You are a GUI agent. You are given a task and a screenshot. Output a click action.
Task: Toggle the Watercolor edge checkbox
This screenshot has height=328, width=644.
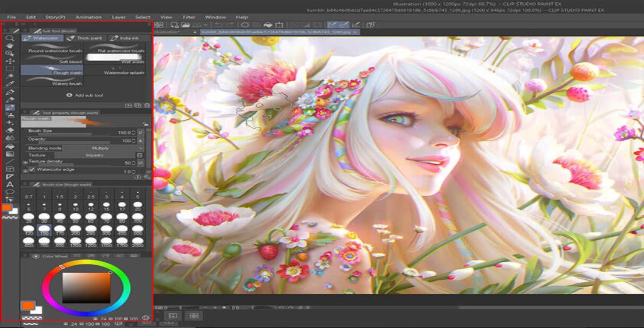point(31,169)
